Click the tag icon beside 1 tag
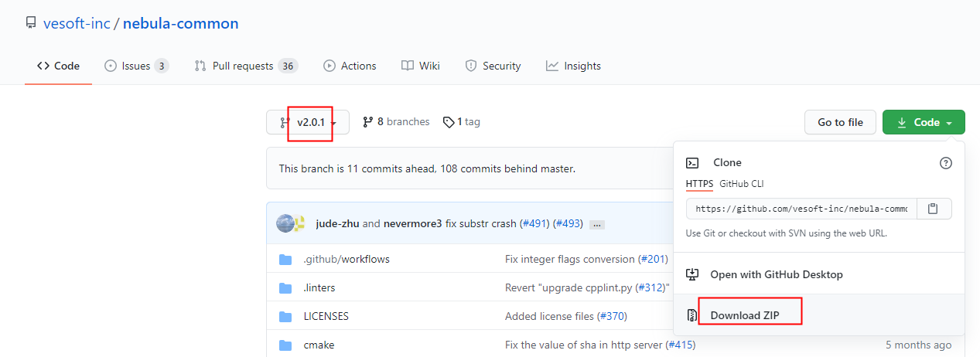 (449, 122)
